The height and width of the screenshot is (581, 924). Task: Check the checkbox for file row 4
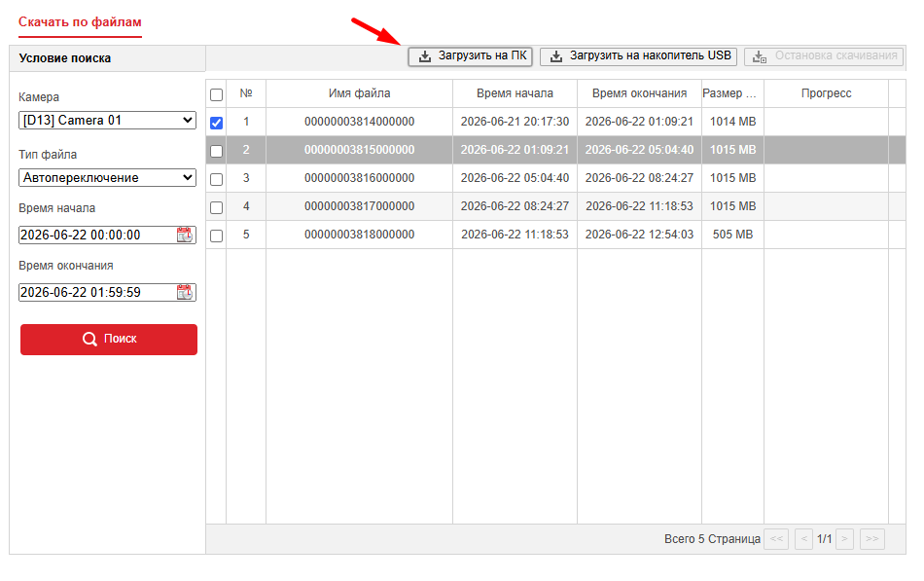tap(216, 207)
